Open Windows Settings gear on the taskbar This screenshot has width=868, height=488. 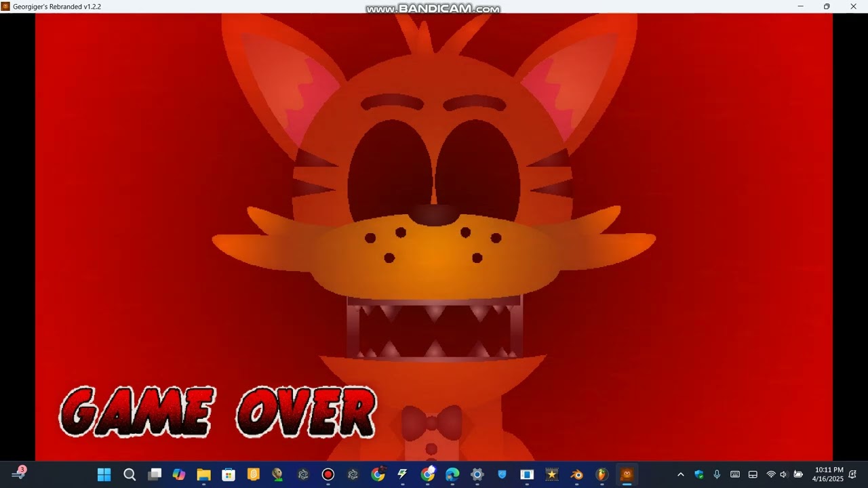pos(477,474)
